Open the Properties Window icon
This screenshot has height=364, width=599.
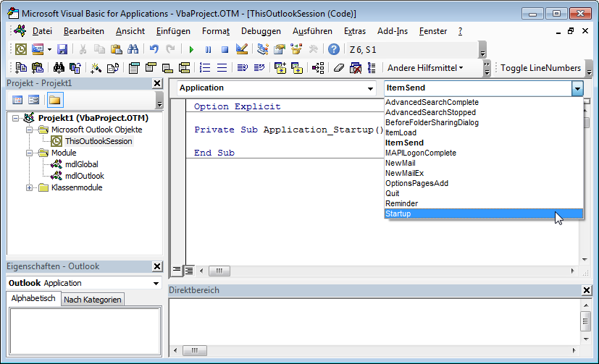click(280, 49)
